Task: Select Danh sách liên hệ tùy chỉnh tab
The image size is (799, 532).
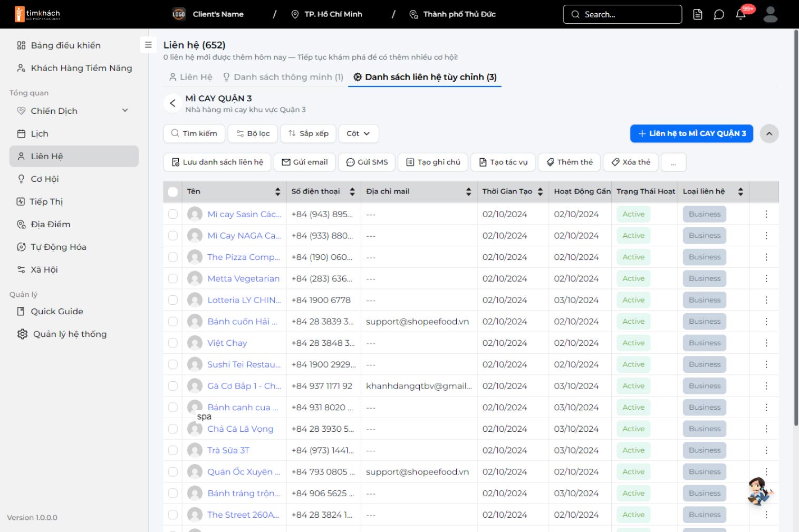Action: (425, 77)
